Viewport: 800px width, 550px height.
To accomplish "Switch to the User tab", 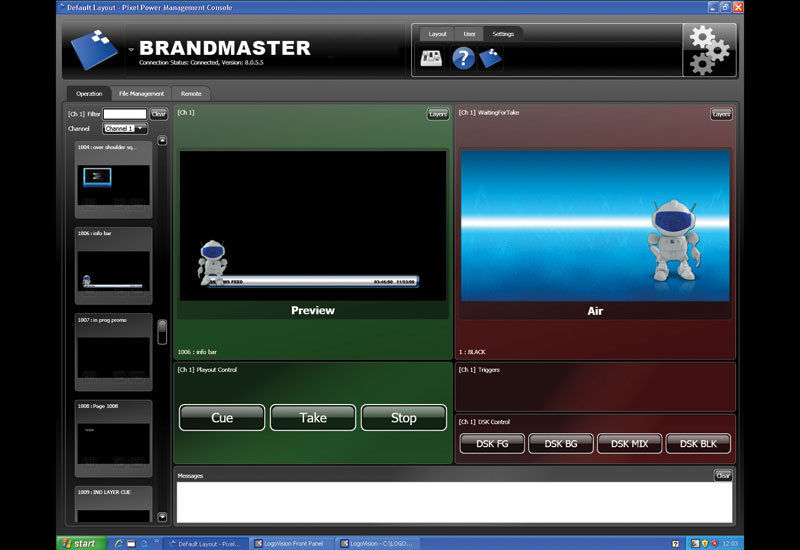I will (x=469, y=34).
